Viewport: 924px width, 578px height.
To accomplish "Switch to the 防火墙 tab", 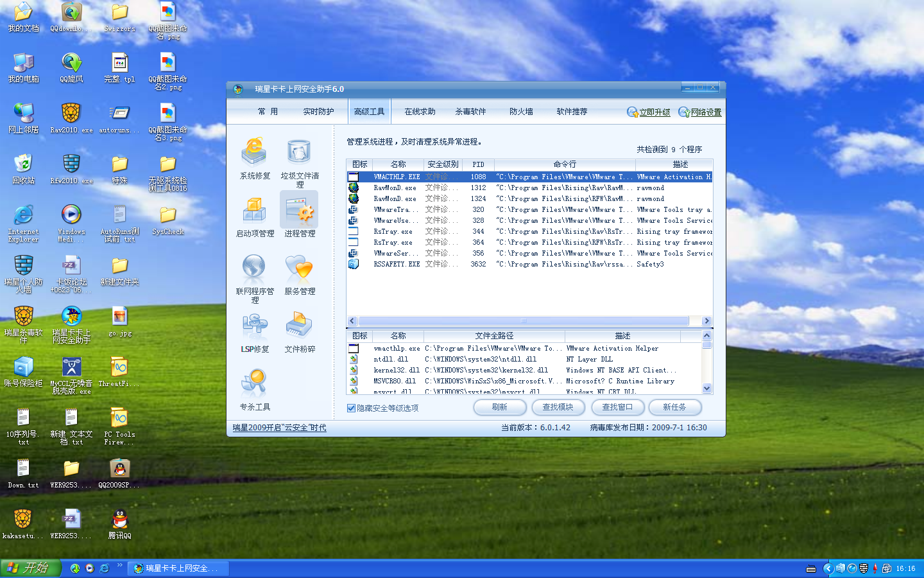I will pyautogui.click(x=521, y=112).
